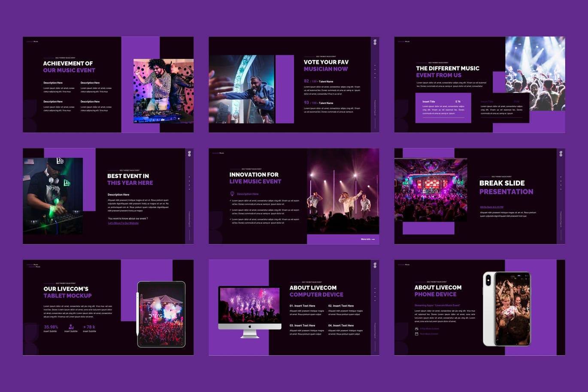Viewport: 588px width, 392px height.
Task: Click the logo icon on Break Slide Presentation
Action: 561,154
